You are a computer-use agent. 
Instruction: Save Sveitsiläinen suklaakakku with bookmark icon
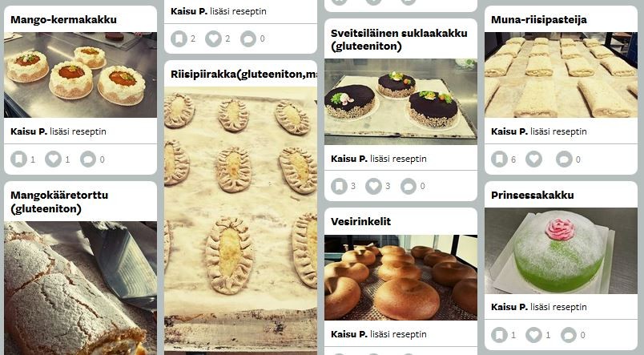(x=340, y=186)
